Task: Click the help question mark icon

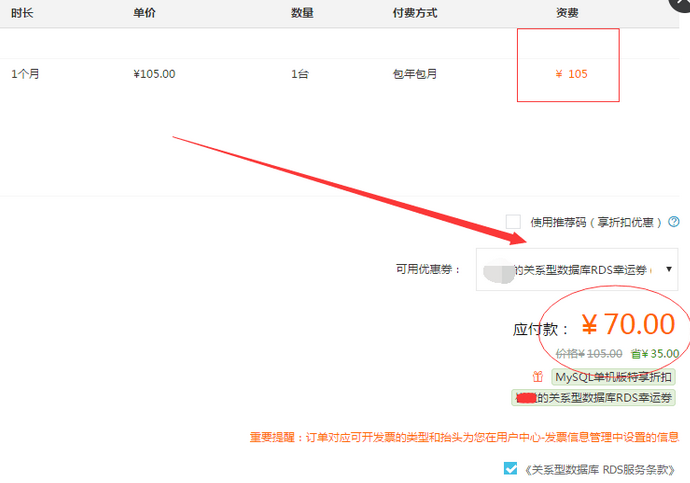Action: pos(674,222)
